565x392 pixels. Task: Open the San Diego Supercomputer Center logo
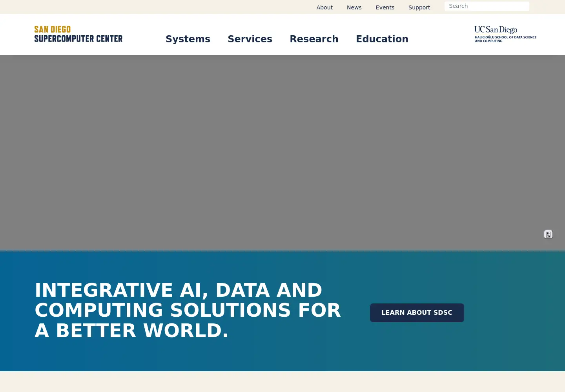coord(78,34)
